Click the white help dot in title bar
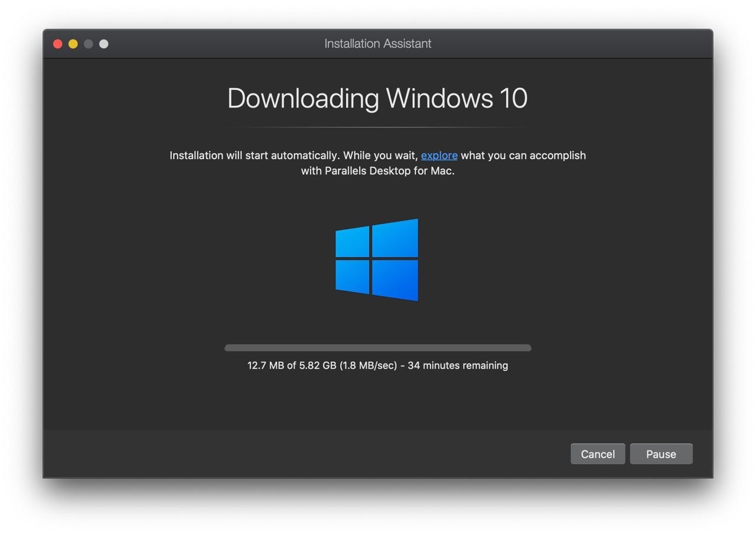 pos(104,44)
